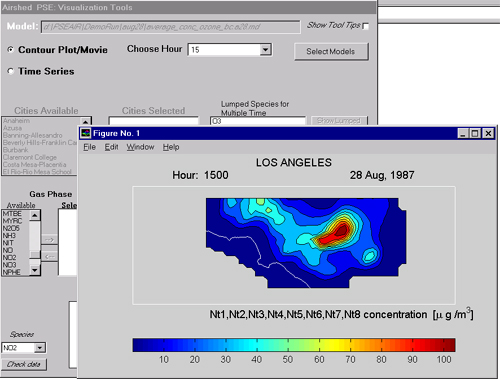Select the Contour Plot/Movie radio button

pos(11,50)
